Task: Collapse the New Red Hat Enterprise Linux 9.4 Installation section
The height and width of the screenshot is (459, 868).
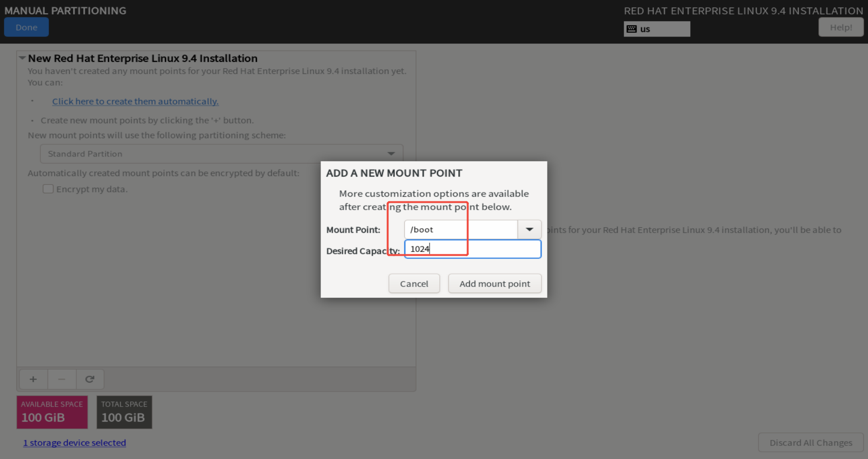Action: point(22,58)
